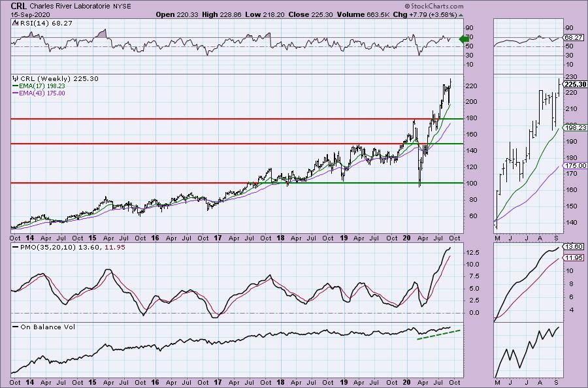Click the 198.23 EMA value tag in zoom panel

pyautogui.click(x=575, y=128)
